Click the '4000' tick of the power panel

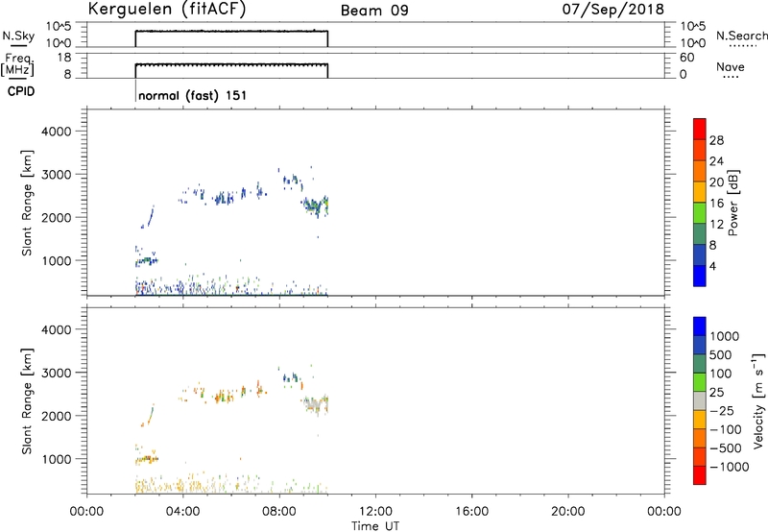[x=57, y=132]
